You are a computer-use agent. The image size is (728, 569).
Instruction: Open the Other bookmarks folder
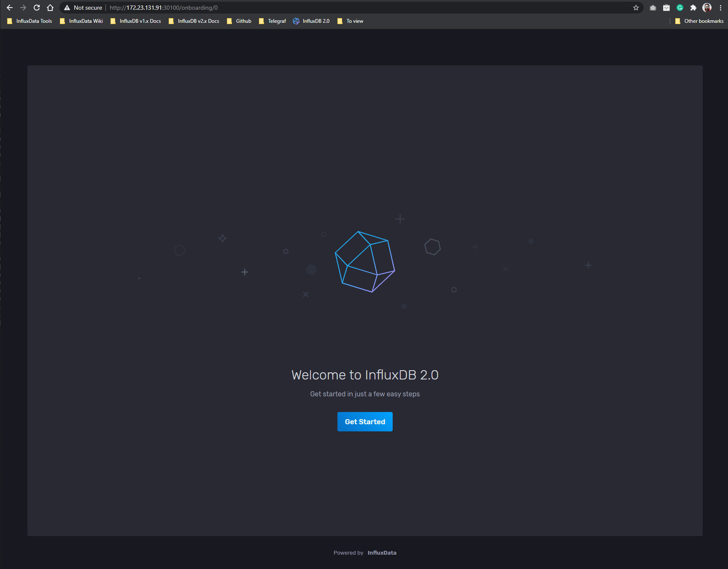pos(699,21)
